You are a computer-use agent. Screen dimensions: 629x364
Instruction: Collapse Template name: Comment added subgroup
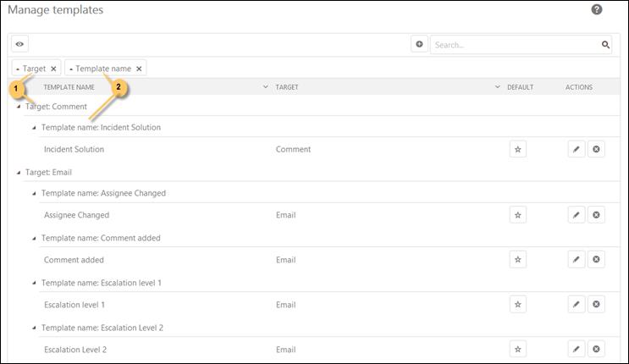[34, 238]
